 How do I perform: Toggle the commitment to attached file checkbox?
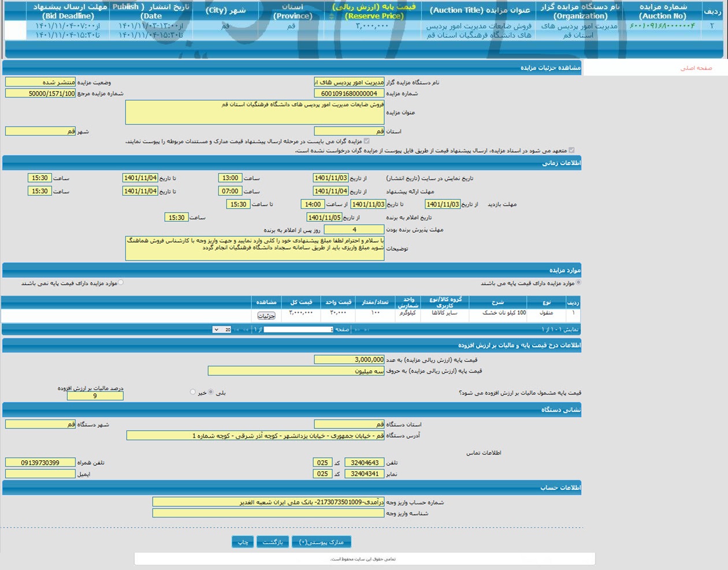tap(571, 150)
